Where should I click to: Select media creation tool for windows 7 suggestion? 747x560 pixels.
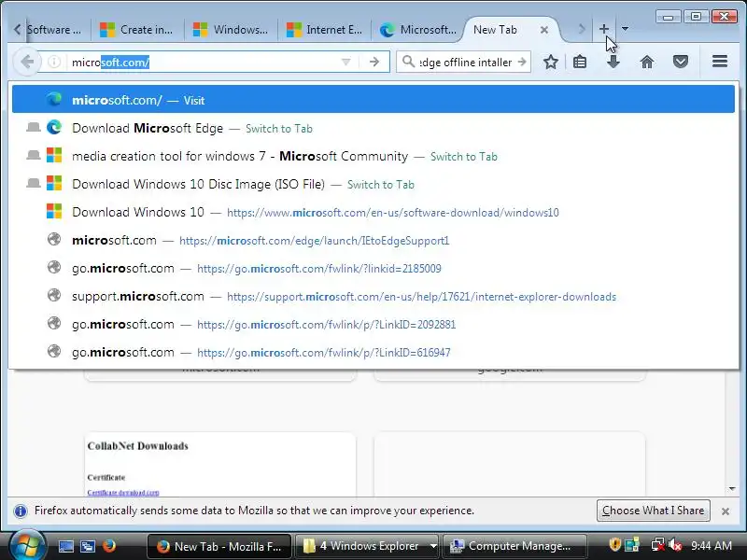(x=373, y=156)
